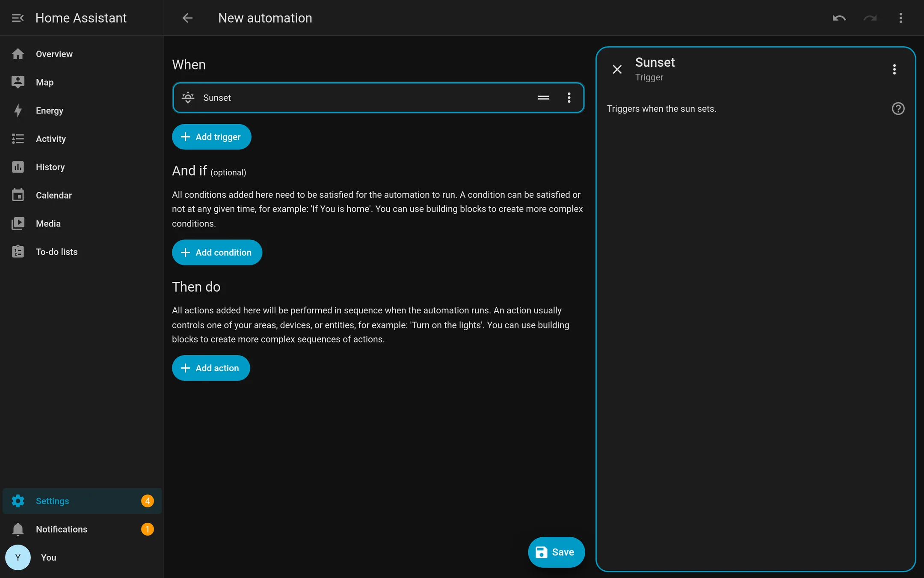This screenshot has height=578, width=924.
Task: Redo the change
Action: pos(870,18)
